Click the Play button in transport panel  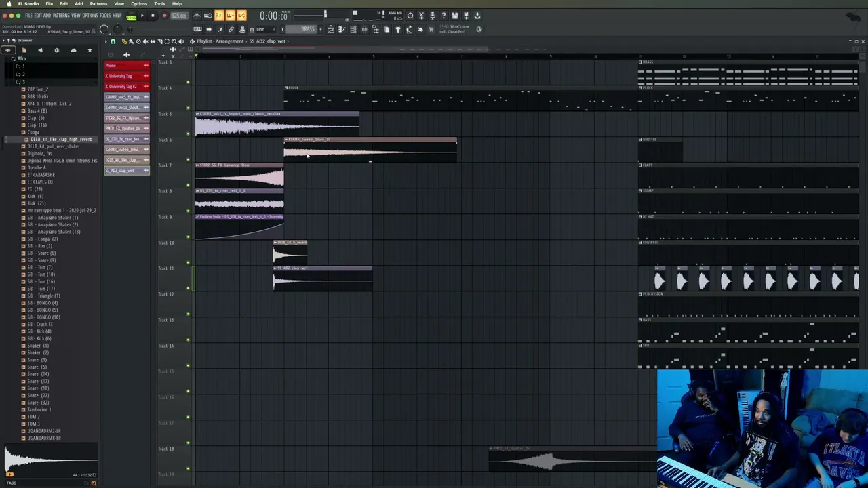(142, 16)
